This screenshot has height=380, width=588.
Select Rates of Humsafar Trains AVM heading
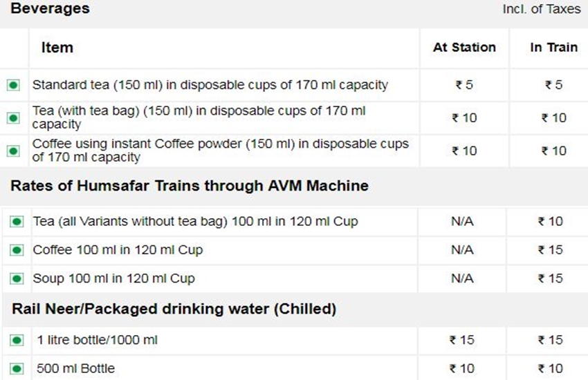tap(190, 186)
